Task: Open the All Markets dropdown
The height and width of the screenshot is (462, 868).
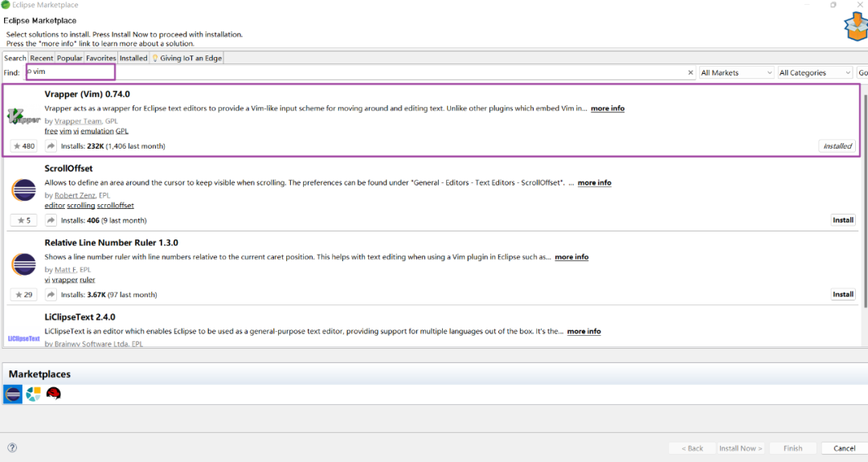Action: [x=736, y=72]
